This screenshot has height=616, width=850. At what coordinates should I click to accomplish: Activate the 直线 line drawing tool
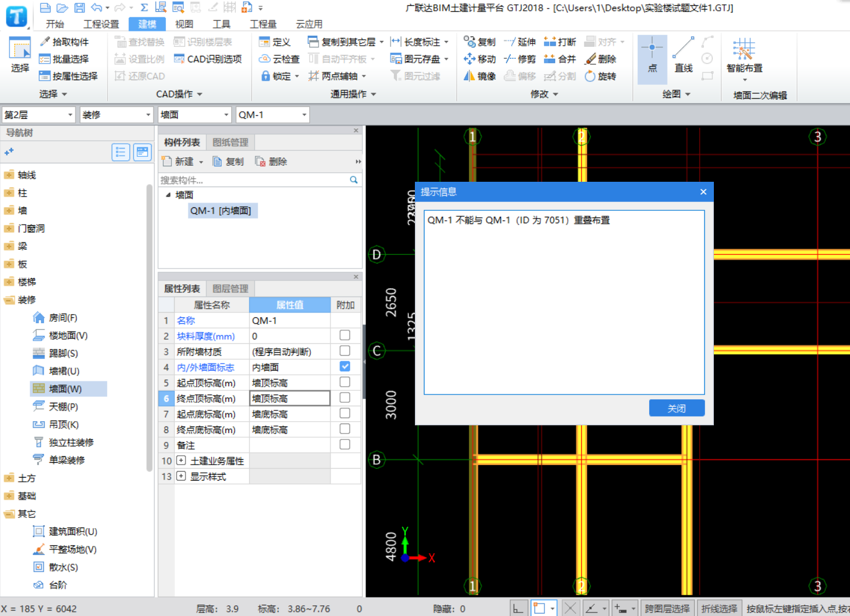point(684,55)
